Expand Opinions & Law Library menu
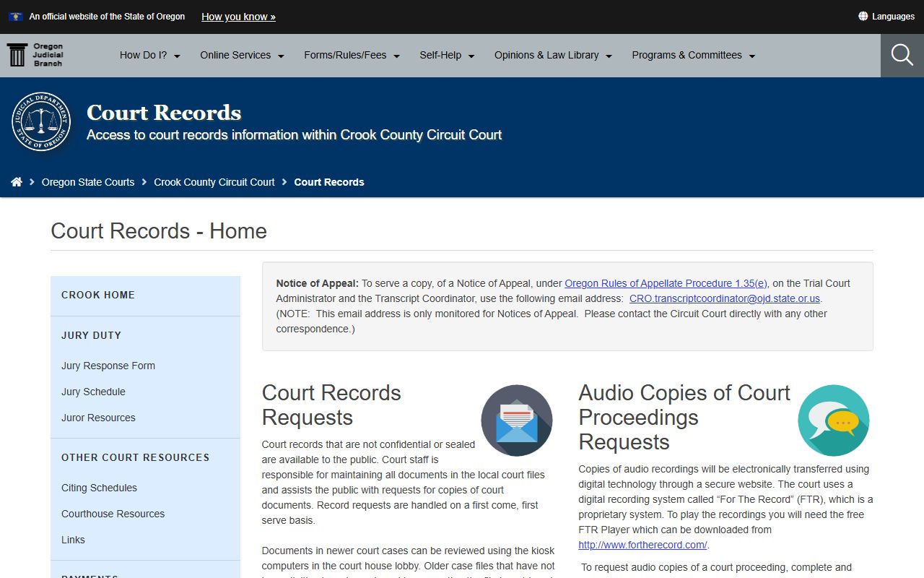 [554, 55]
